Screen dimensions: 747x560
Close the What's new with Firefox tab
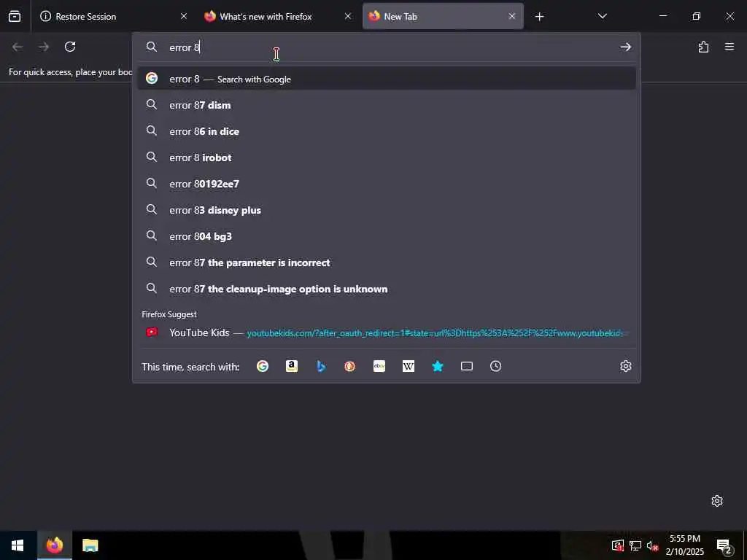pyautogui.click(x=348, y=17)
